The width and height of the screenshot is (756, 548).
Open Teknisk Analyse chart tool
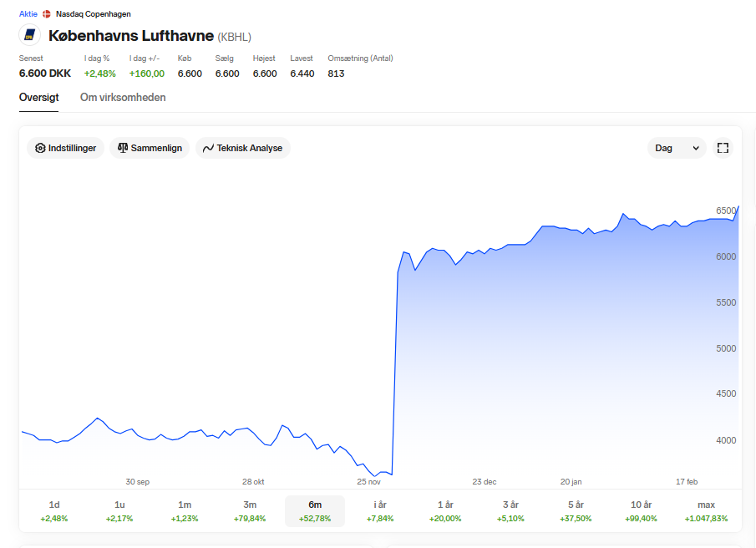pos(242,148)
